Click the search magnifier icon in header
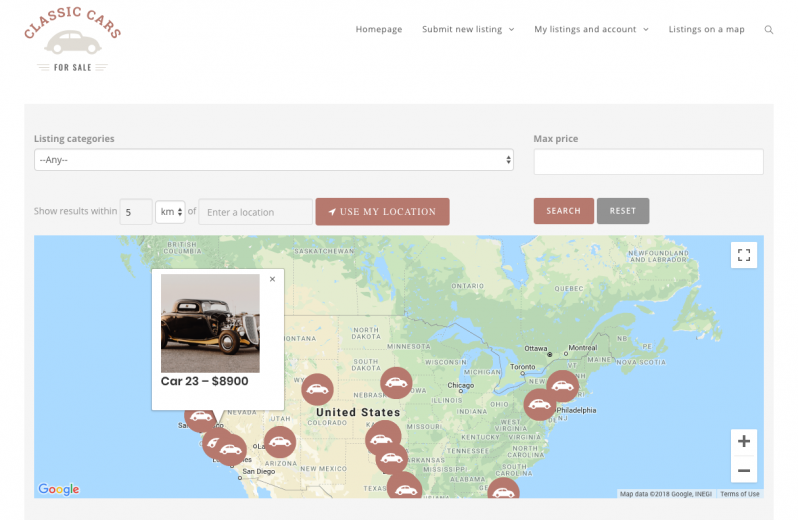The image size is (798, 520). 768,30
